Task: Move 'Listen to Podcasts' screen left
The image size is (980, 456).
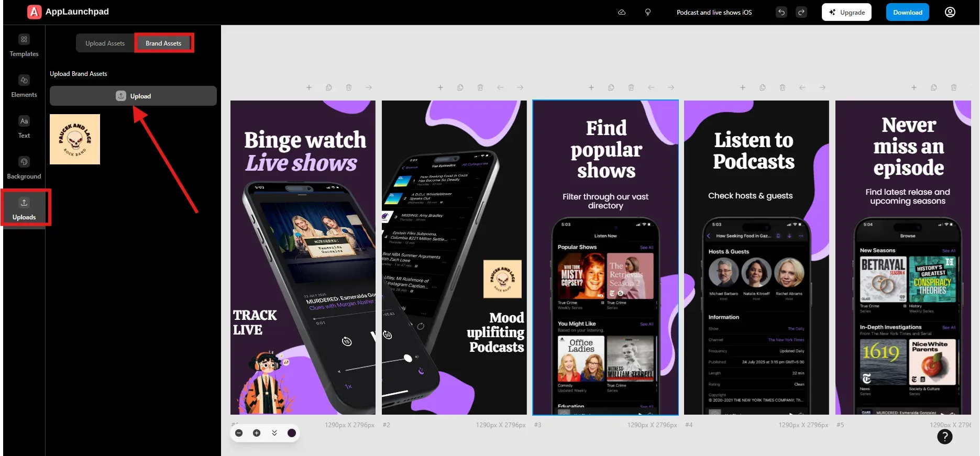Action: pyautogui.click(x=802, y=87)
